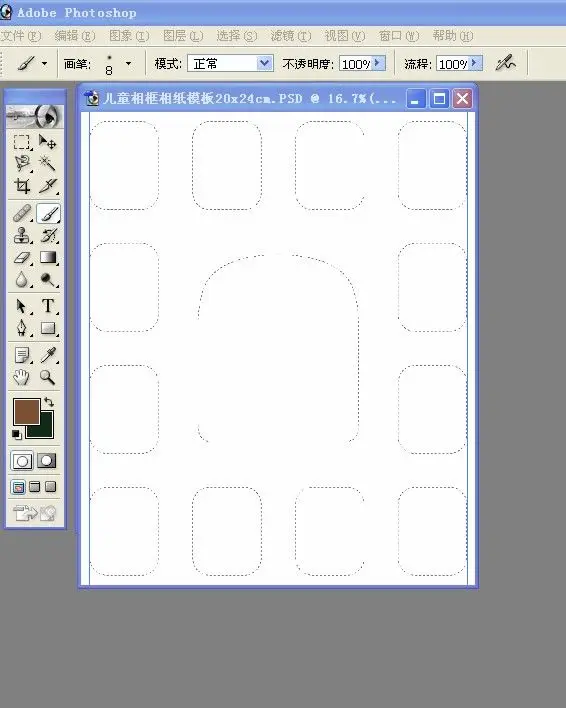Viewport: 566px width, 708px height.
Task: Select the Polygonal Lasso tool
Action: 22,163
